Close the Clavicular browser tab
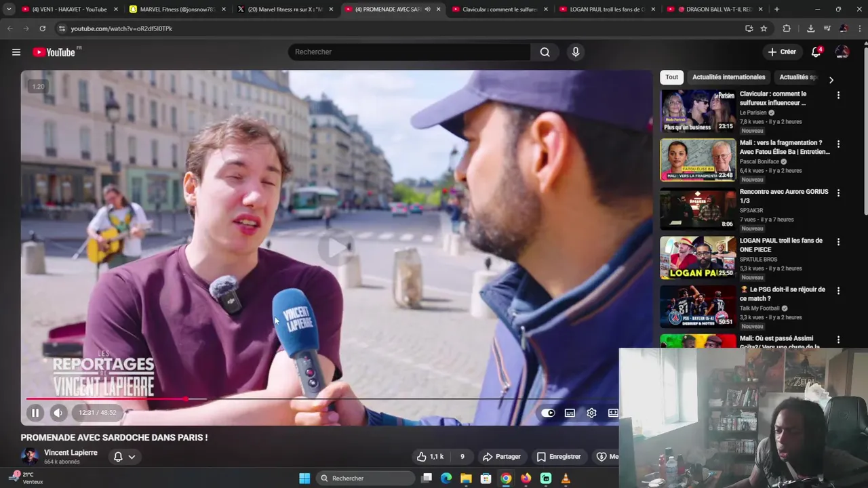Screen dimensions: 868x488 [x=545, y=9]
